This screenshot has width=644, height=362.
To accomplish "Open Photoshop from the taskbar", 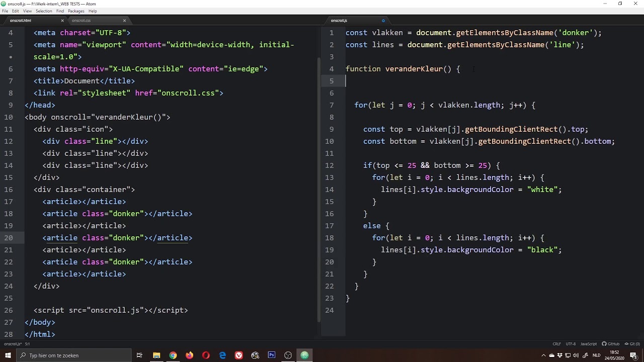I will point(272,355).
